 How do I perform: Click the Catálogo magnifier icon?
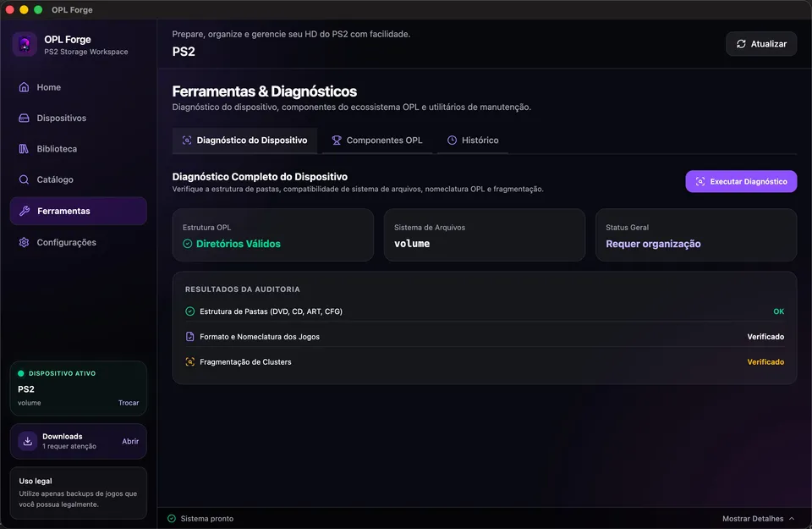pyautogui.click(x=24, y=179)
